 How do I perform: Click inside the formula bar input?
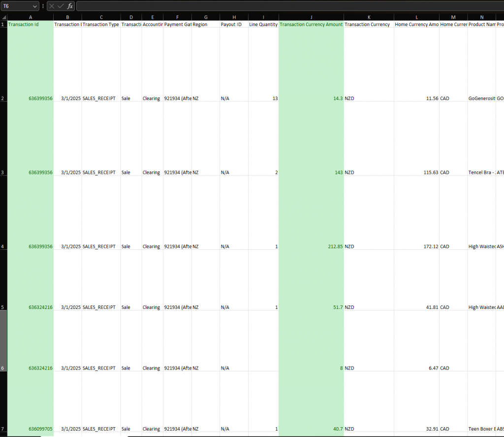(285, 6)
